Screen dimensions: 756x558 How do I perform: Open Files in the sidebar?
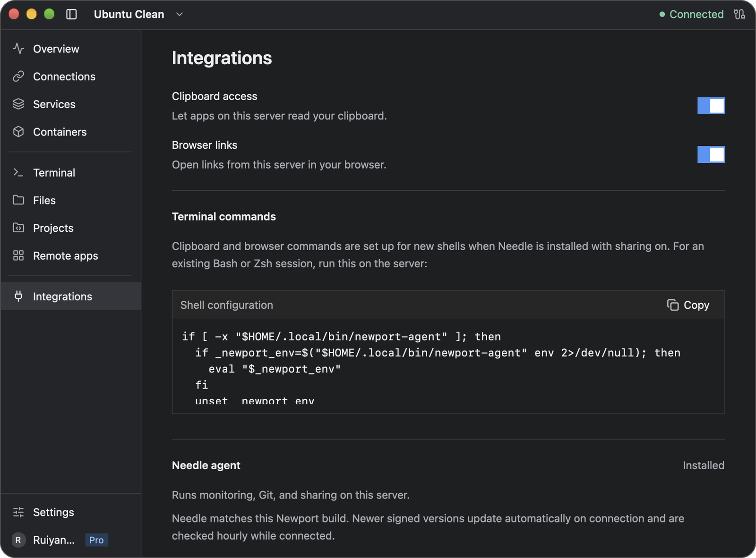[x=71, y=200]
